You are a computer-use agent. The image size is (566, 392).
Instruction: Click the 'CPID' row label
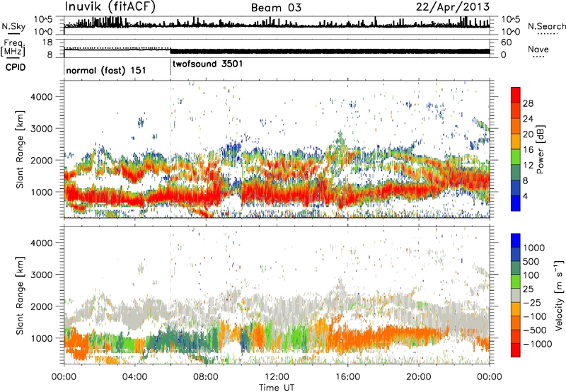[16, 67]
